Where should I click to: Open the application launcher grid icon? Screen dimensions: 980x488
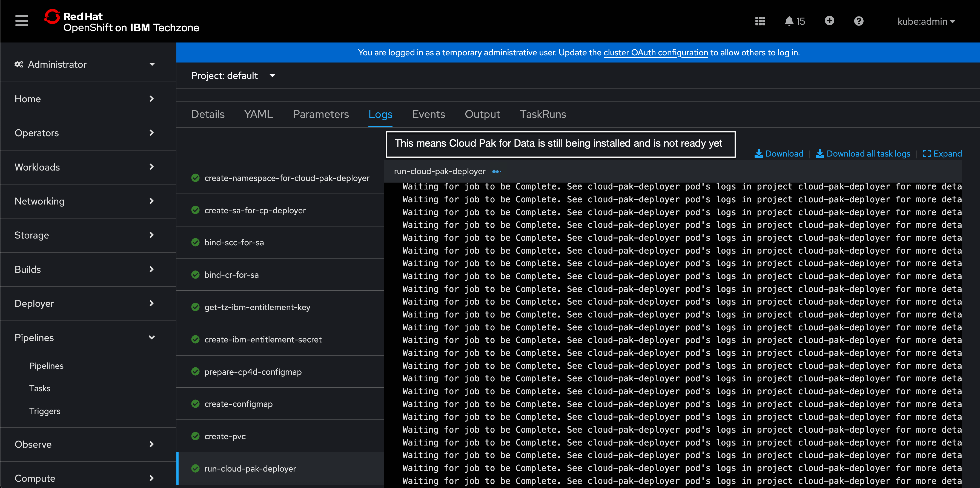tap(760, 21)
